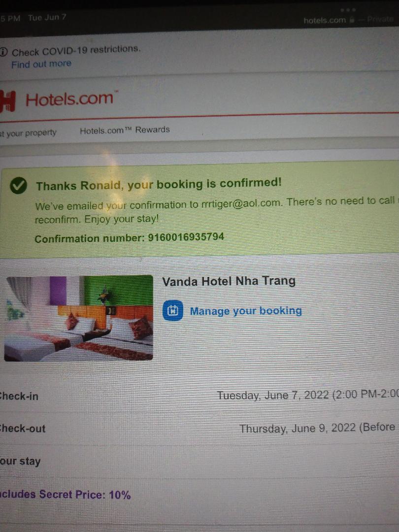Click the Check-in date row
Screen dimensions: 399x532
[x=199, y=396]
